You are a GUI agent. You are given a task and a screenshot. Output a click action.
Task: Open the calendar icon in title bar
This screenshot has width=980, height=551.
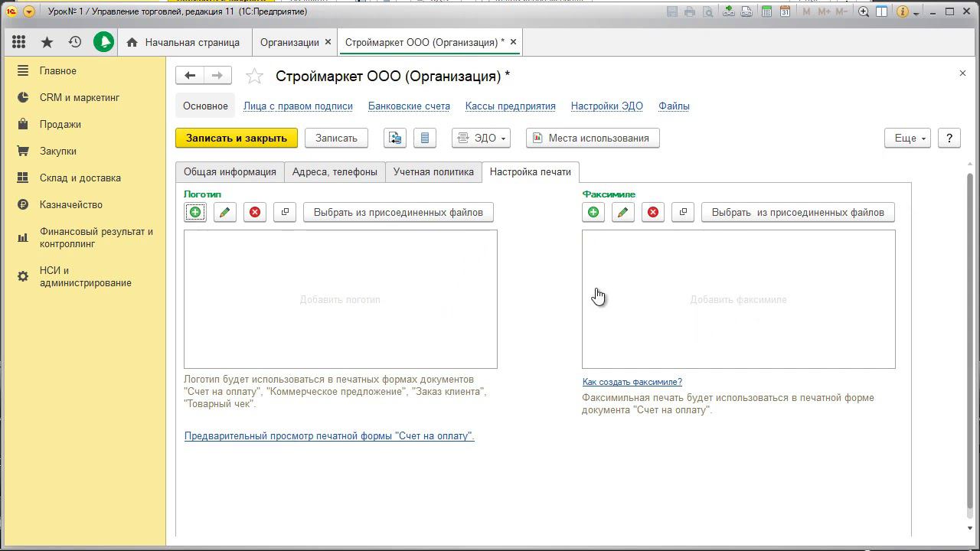(x=785, y=11)
